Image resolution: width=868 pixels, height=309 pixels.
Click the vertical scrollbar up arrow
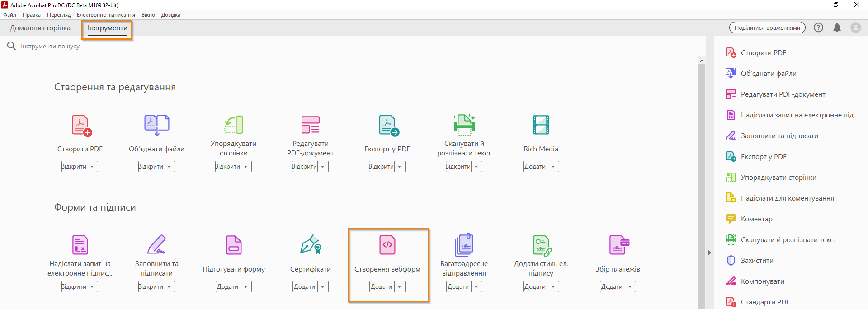[702, 61]
